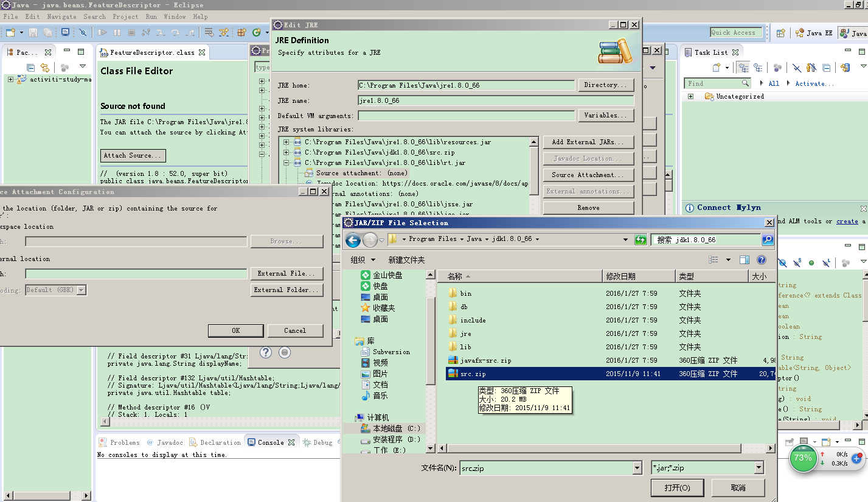868x502 pixels.
Task: Click the External File... button
Action: point(286,274)
